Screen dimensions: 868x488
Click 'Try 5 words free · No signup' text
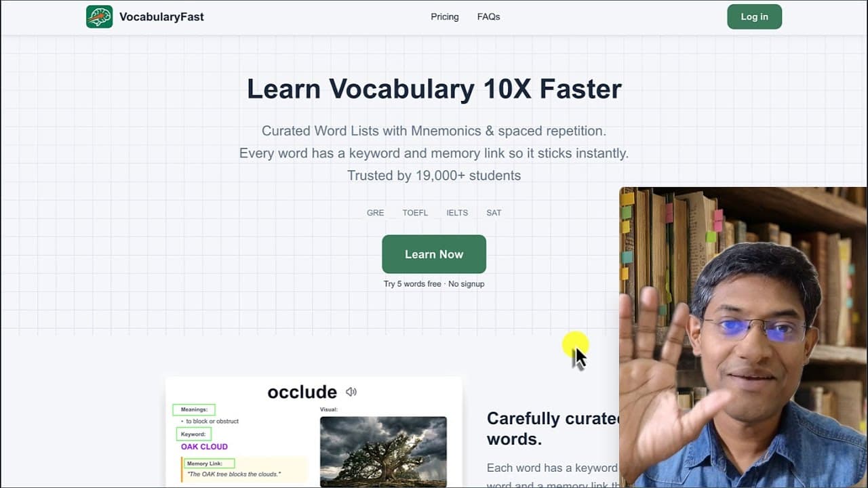point(433,283)
